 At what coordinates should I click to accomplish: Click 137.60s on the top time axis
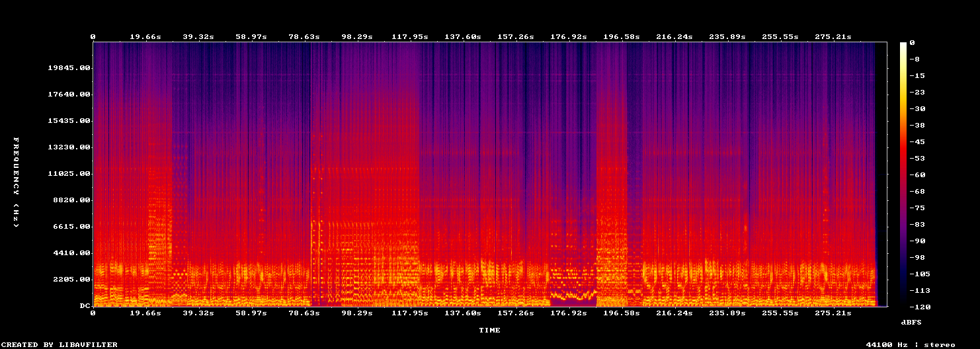click(462, 36)
